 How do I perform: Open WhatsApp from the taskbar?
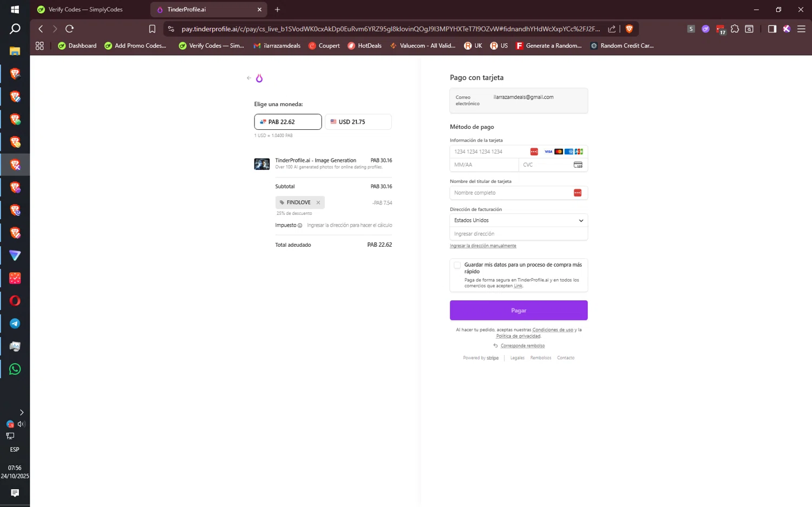(15, 369)
